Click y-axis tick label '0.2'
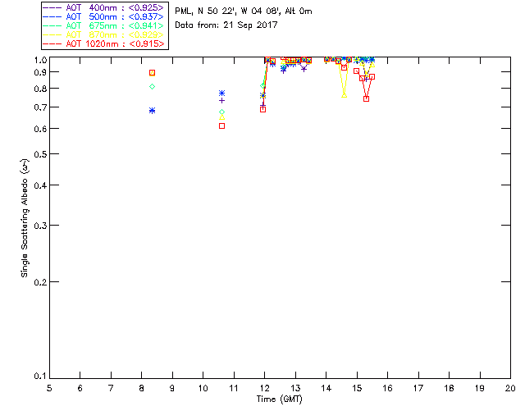The height and width of the screenshot is (420, 525). click(x=40, y=282)
